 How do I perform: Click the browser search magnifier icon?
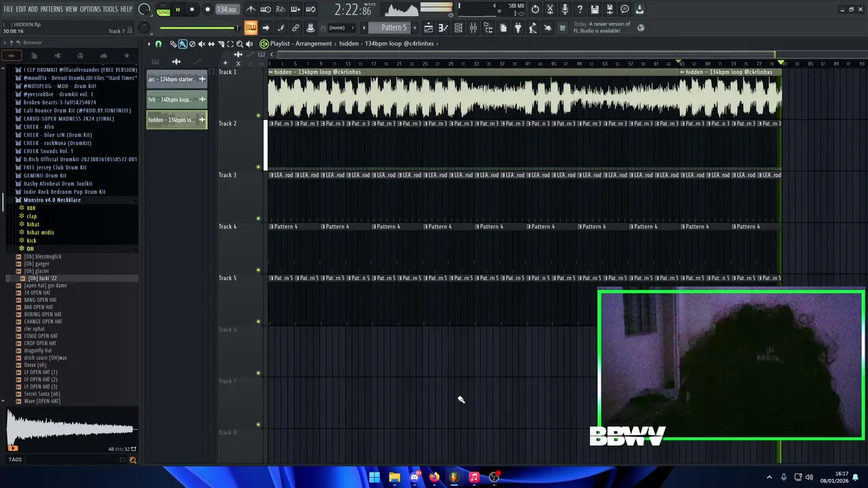click(x=133, y=460)
